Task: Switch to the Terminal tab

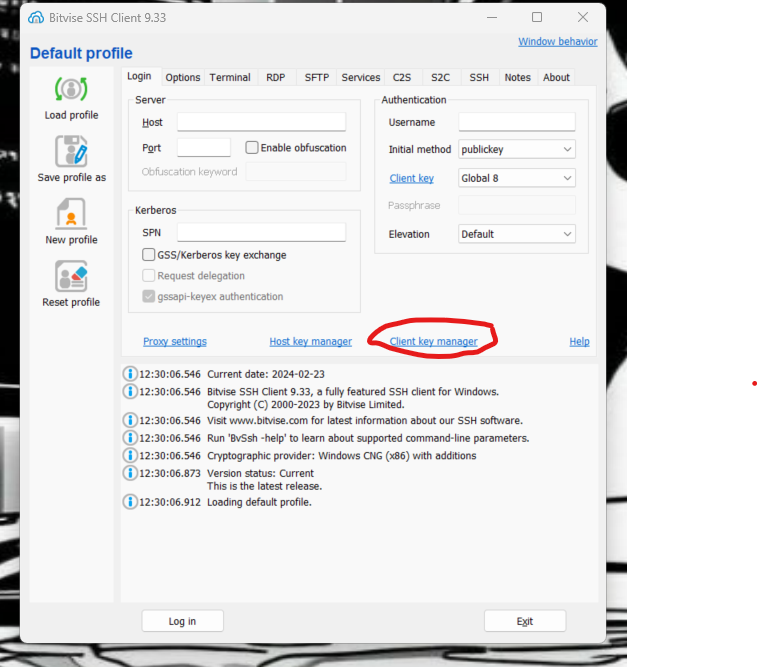Action: pyautogui.click(x=230, y=77)
